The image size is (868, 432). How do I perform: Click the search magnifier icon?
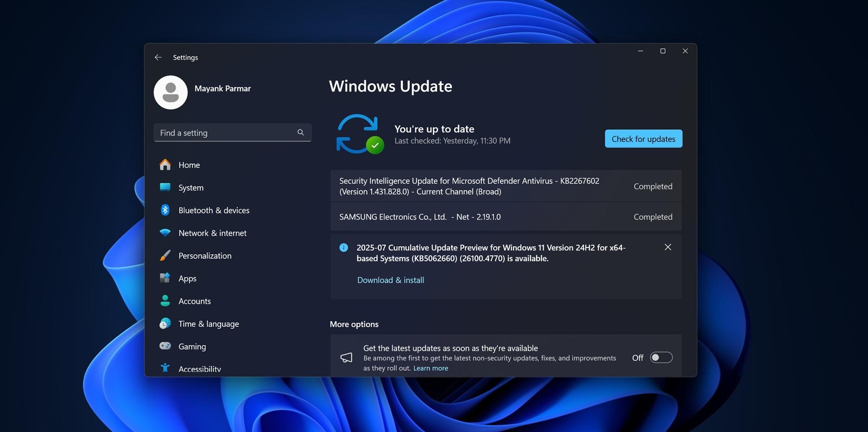pyautogui.click(x=300, y=132)
